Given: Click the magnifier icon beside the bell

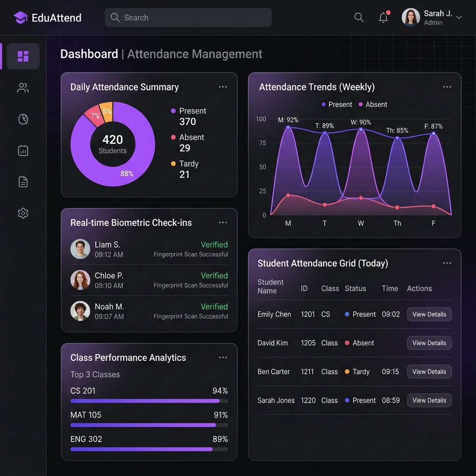Looking at the screenshot, I should coord(359,17).
